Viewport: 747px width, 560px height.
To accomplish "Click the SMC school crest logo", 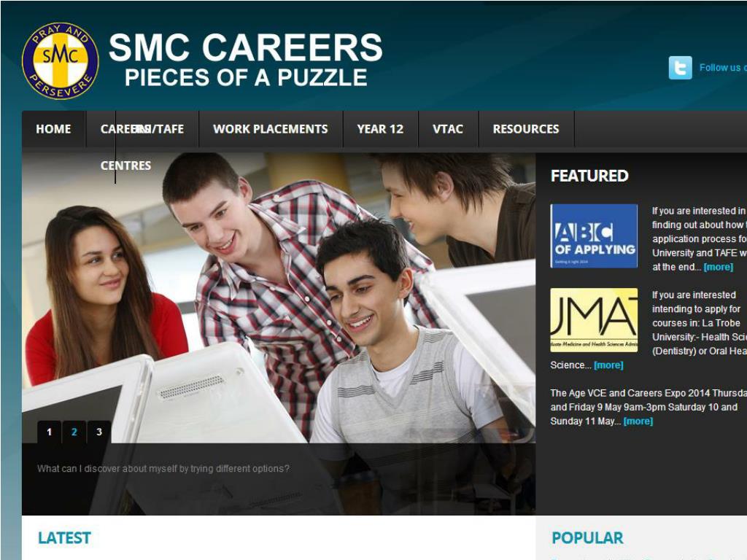I will (x=60, y=61).
